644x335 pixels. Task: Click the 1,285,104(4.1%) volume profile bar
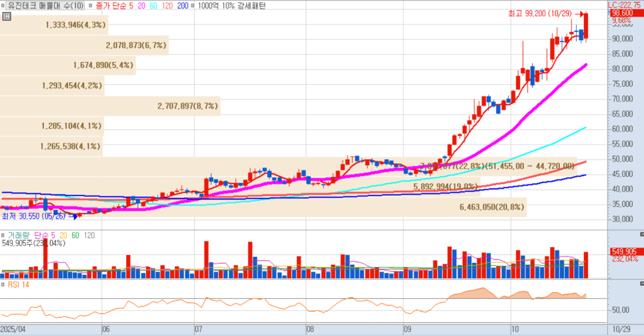tap(52, 125)
